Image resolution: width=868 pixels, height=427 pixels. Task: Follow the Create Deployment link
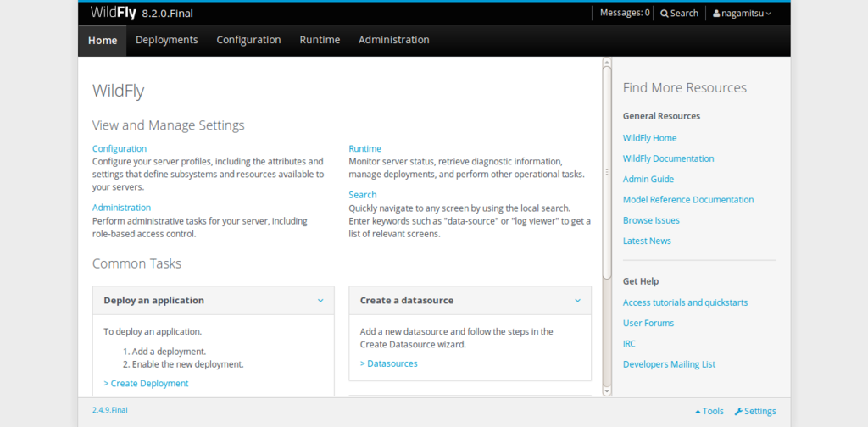tap(146, 383)
